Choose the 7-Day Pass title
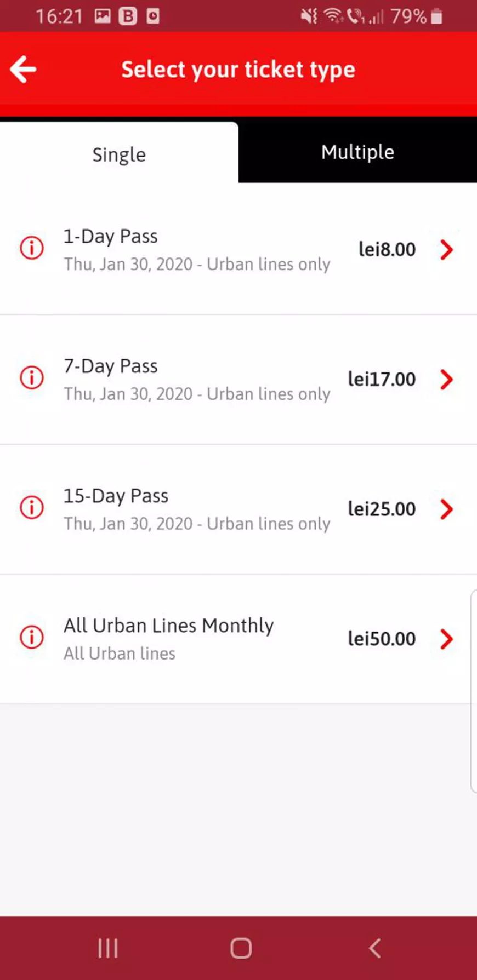Image resolution: width=477 pixels, height=980 pixels. (x=111, y=366)
